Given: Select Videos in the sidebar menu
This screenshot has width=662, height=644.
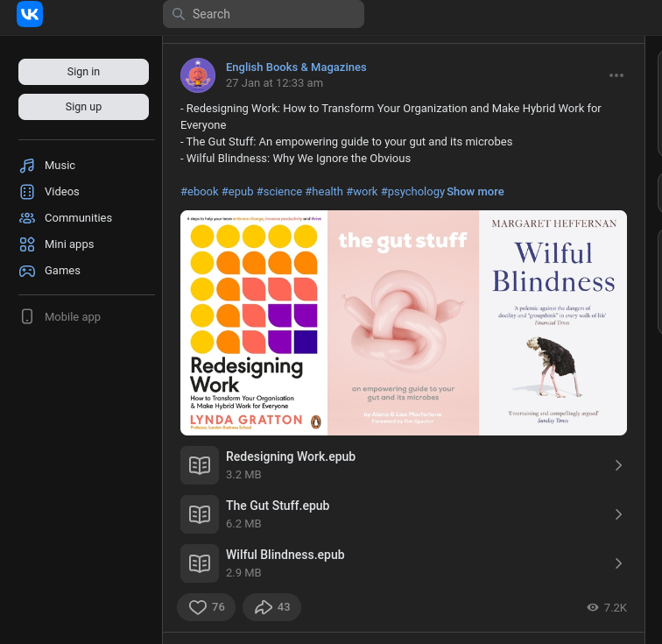Looking at the screenshot, I should (62, 192).
